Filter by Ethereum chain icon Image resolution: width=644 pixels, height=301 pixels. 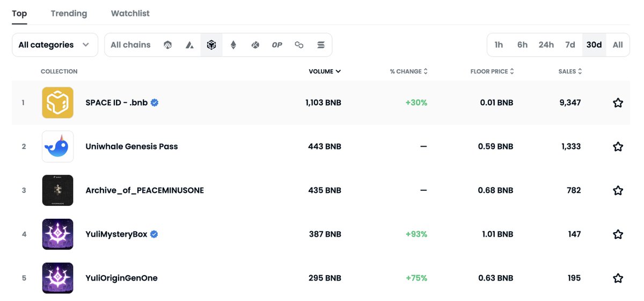[x=233, y=45]
